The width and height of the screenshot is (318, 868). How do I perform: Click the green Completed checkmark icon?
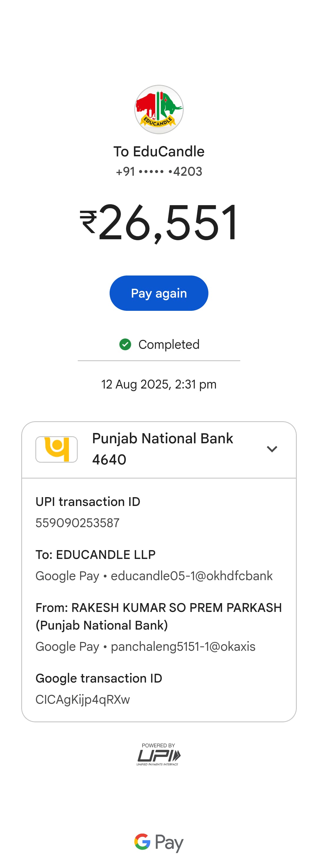tap(125, 344)
